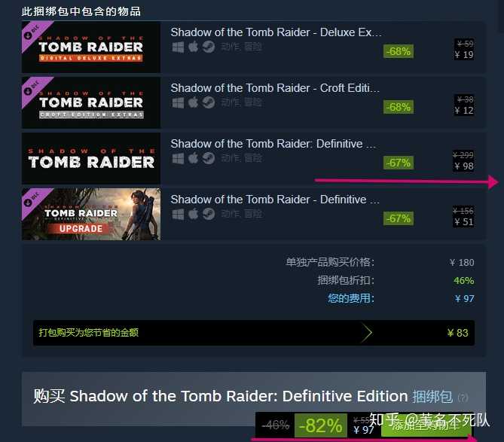504x442 pixels.
Task: Click Apple icon on Deluxe Extras row
Action: tap(193, 47)
